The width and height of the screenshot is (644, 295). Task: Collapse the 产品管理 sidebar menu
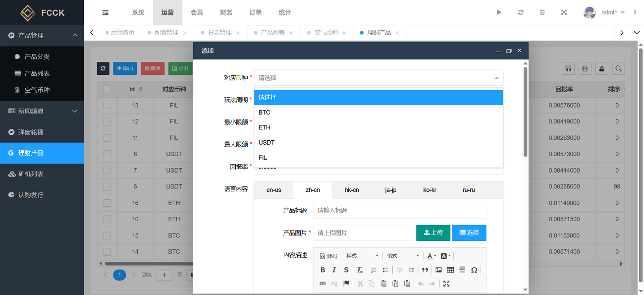click(75, 36)
